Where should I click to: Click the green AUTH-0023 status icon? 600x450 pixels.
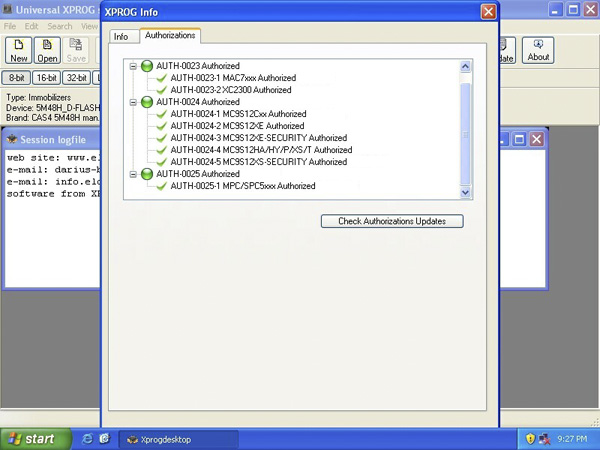point(147,66)
